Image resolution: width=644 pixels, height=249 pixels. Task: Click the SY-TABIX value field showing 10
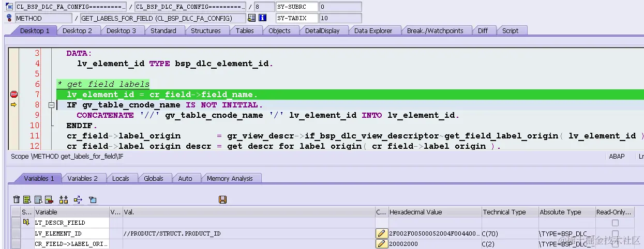pos(340,18)
